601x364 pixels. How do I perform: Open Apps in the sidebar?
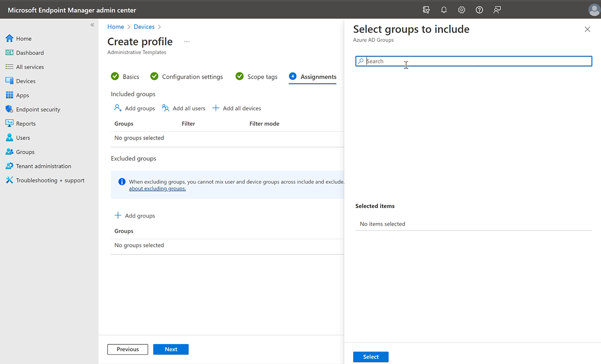(x=17, y=95)
